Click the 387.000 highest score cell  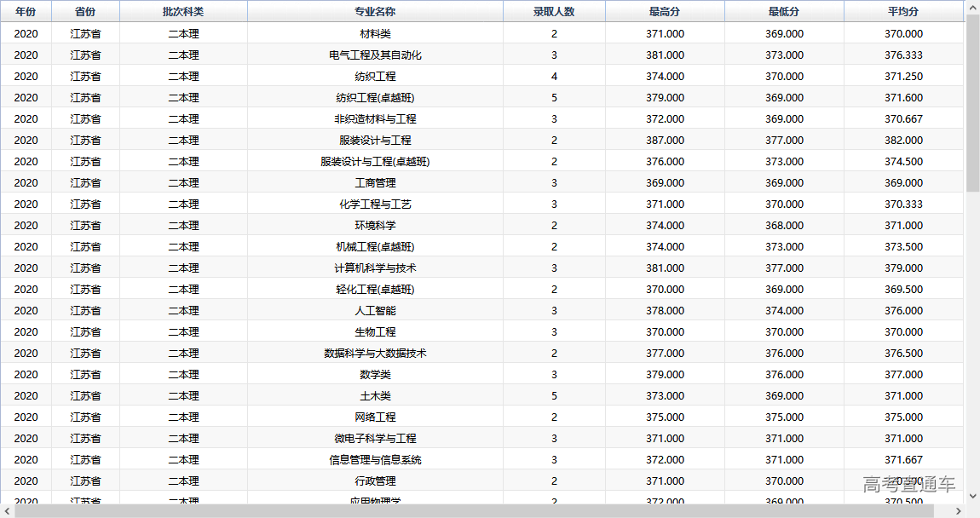(x=665, y=141)
